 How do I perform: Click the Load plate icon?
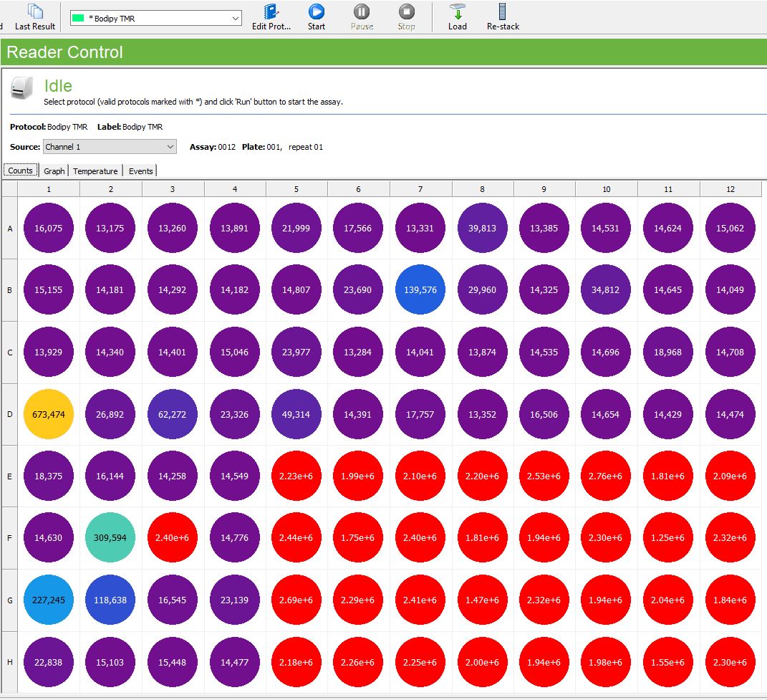[x=457, y=16]
